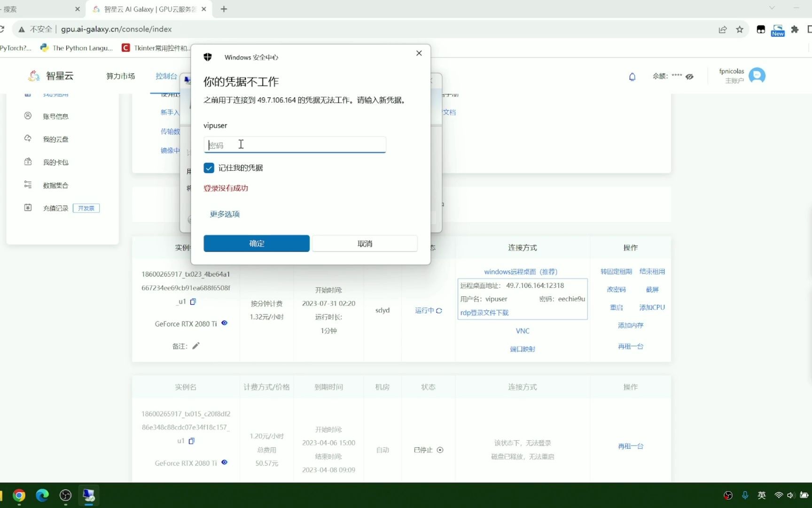The image size is (812, 508).
Task: Toggle balance visibility eye icon
Action: click(689, 76)
